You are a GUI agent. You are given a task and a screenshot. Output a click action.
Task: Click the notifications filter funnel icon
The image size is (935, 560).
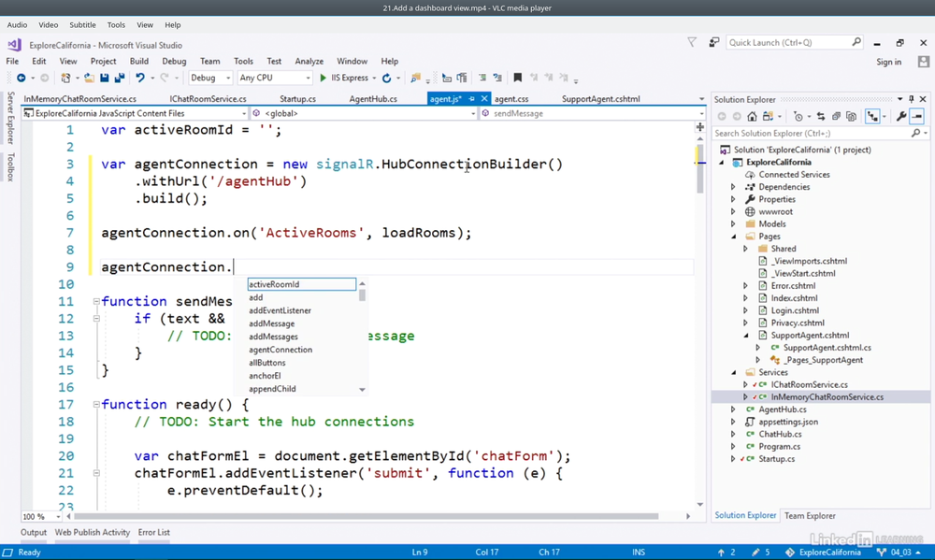point(692,42)
